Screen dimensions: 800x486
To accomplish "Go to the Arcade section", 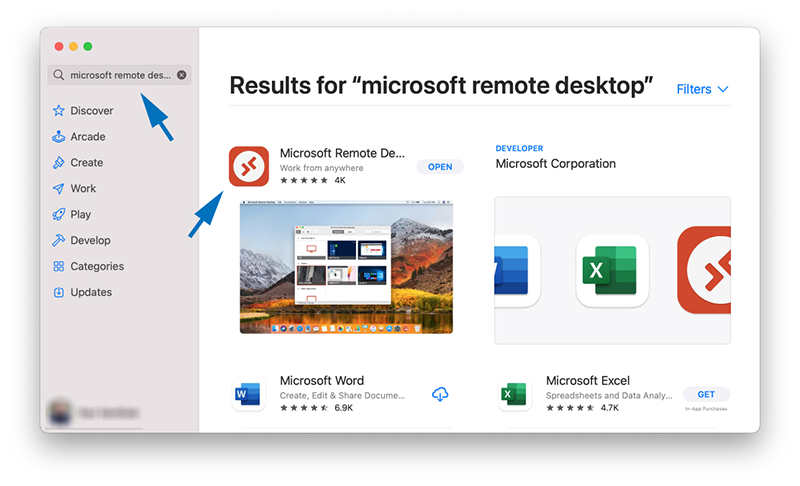I will pyautogui.click(x=87, y=137).
